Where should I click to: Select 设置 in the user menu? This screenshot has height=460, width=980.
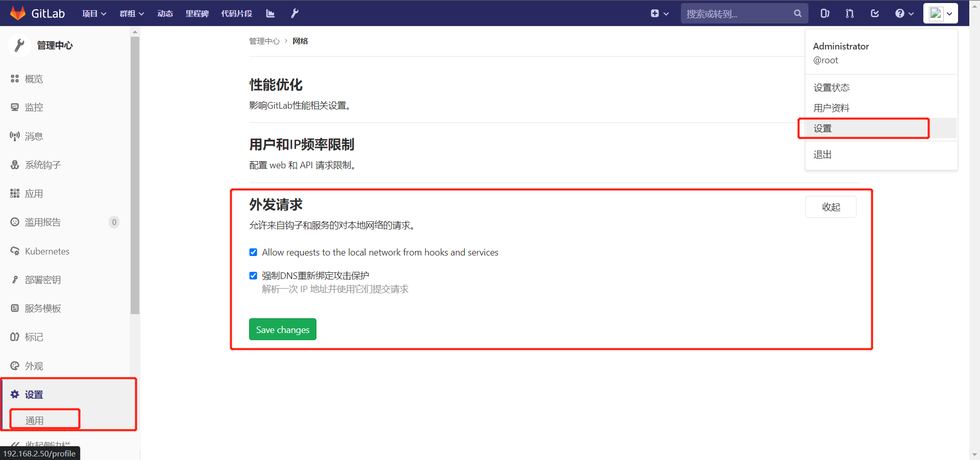coord(823,129)
